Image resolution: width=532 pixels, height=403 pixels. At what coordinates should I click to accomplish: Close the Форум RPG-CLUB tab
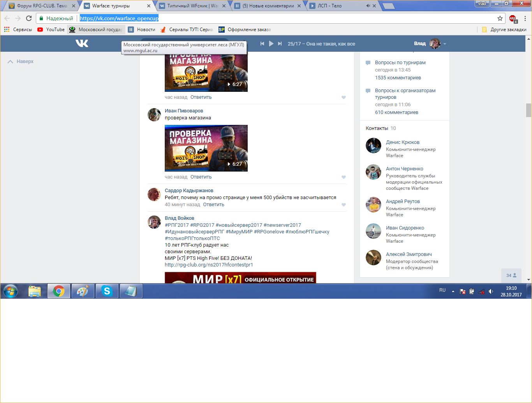tap(74, 6)
